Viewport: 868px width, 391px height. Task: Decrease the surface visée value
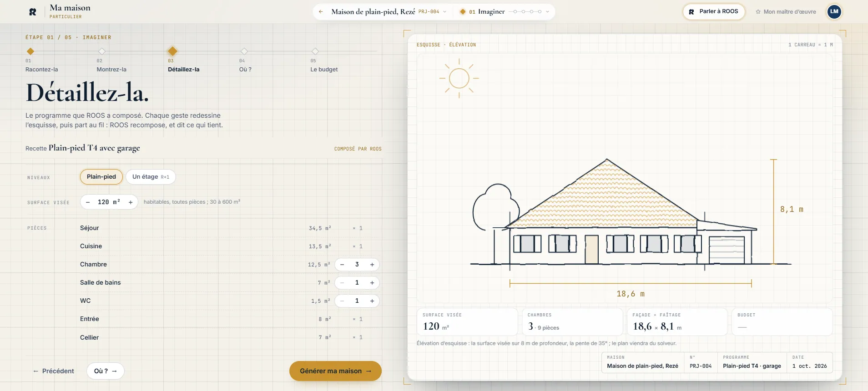click(x=88, y=202)
